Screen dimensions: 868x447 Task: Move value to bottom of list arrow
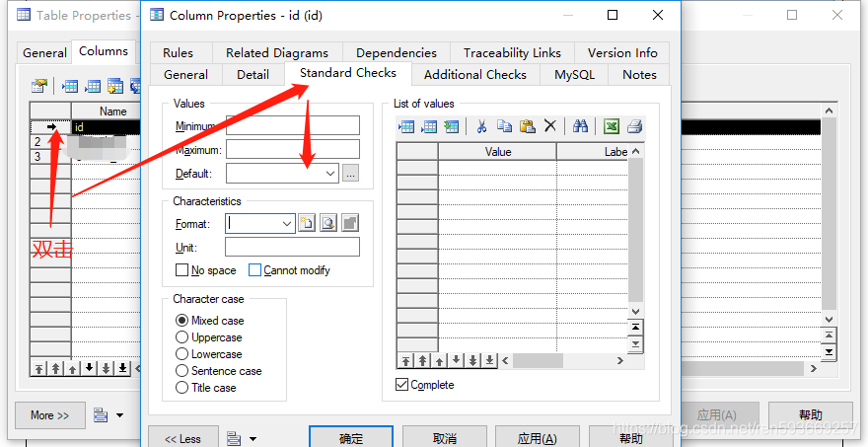point(489,361)
